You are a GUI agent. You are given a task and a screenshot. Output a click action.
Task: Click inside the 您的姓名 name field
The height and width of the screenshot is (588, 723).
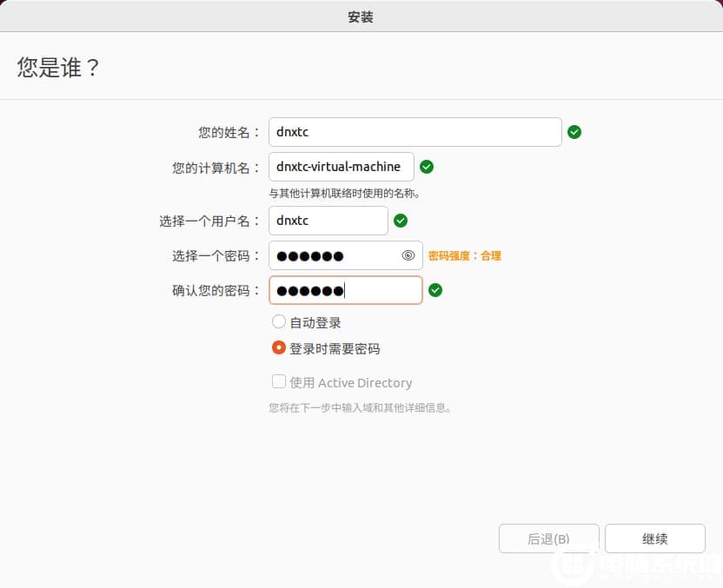[415, 131]
